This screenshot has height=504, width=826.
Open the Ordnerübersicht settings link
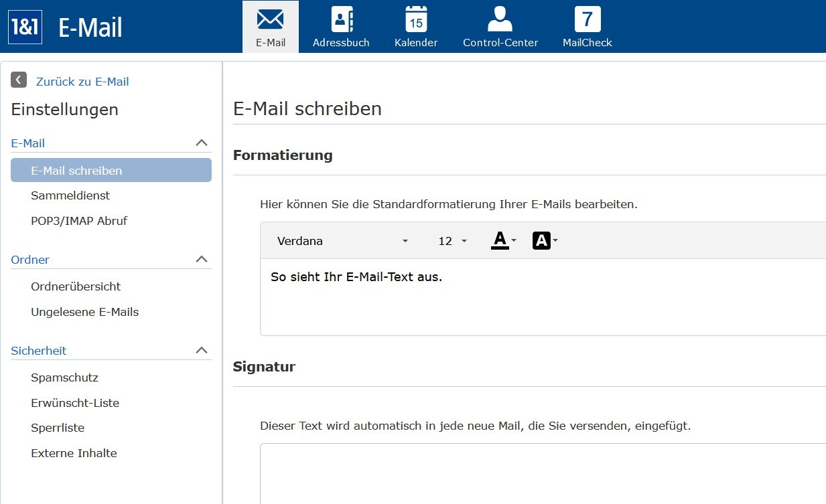(76, 286)
